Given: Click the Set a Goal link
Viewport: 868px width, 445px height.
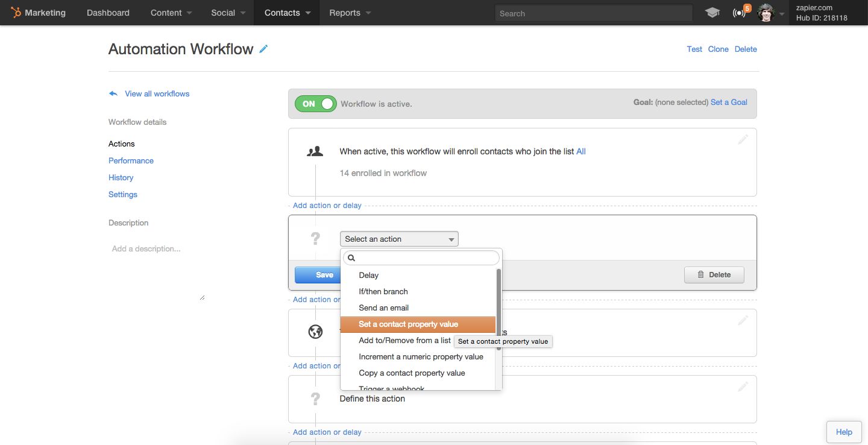Looking at the screenshot, I should (729, 103).
